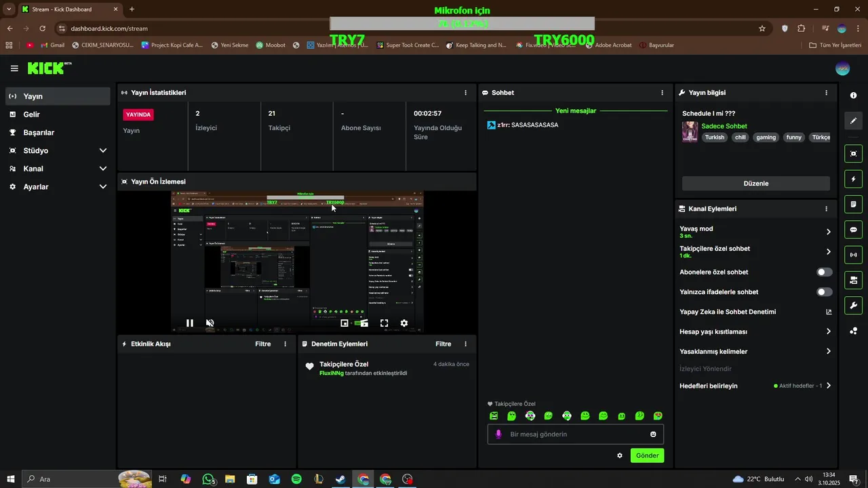The height and width of the screenshot is (488, 868).
Task: Open Steam from the taskbar
Action: (341, 479)
